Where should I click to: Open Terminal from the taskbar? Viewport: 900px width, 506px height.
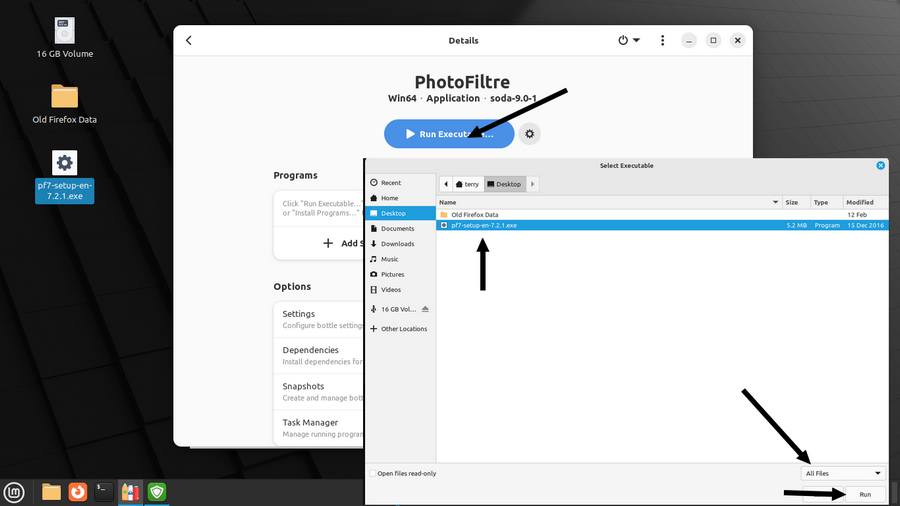(x=104, y=491)
